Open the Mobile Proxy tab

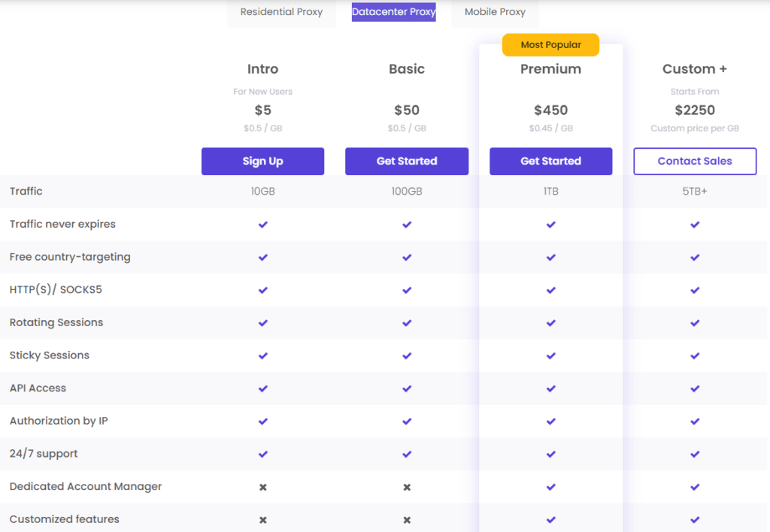[x=495, y=12]
